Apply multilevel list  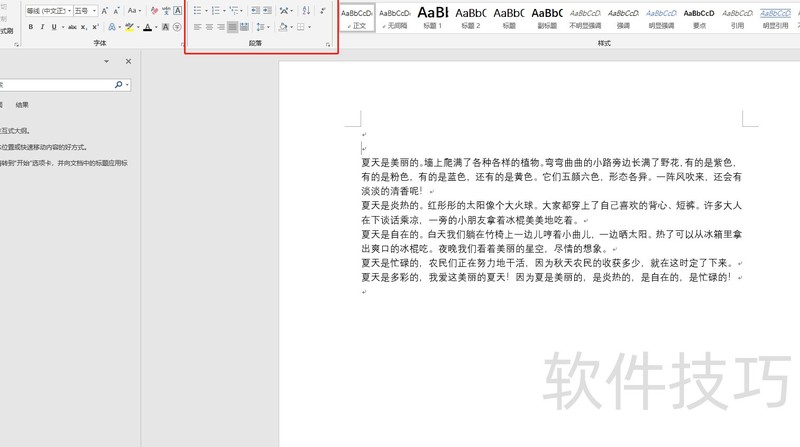pos(234,11)
